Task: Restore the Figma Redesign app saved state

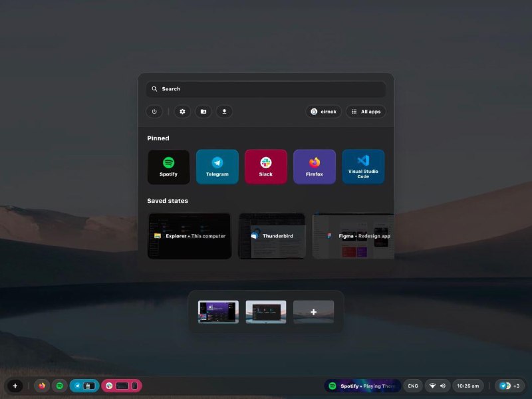Action: [353, 236]
